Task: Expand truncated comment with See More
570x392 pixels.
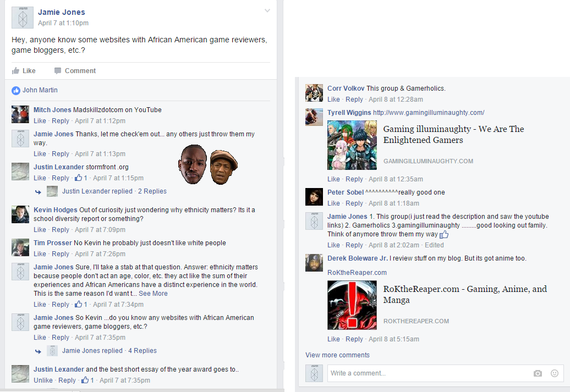Action: tap(153, 294)
